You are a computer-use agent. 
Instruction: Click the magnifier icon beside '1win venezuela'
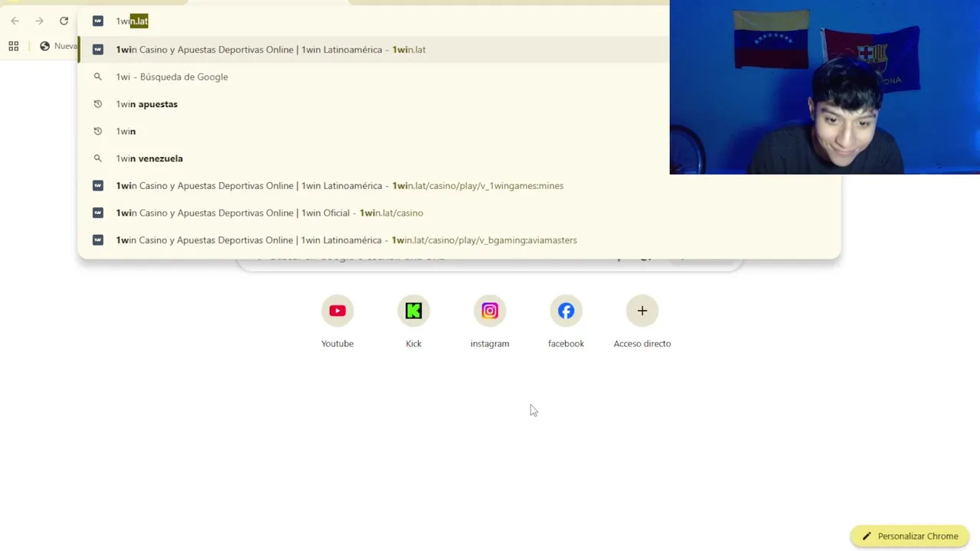(98, 158)
